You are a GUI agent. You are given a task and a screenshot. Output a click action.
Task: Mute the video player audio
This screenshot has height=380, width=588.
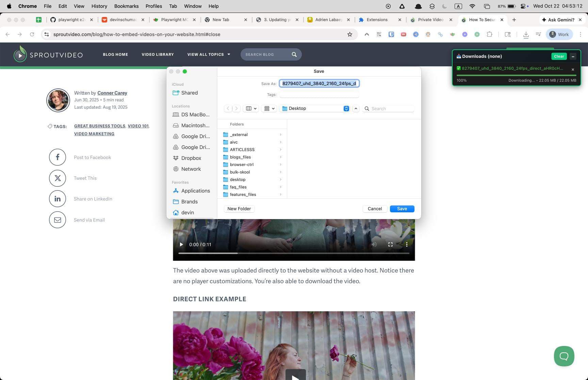[x=374, y=244]
